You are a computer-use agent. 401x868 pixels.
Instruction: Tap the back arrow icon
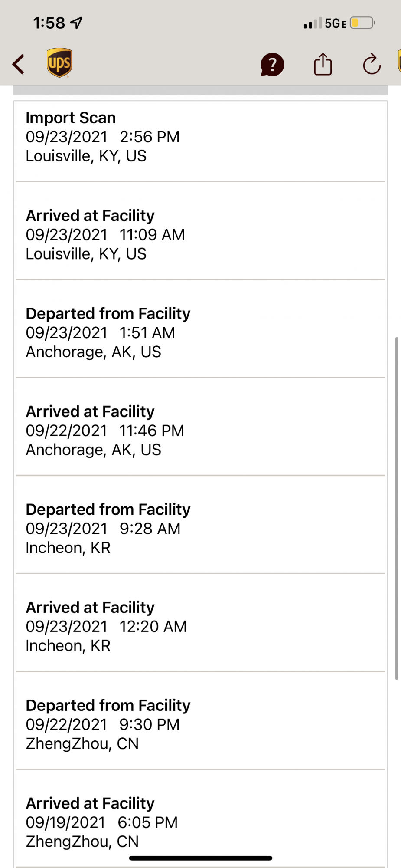(x=19, y=64)
